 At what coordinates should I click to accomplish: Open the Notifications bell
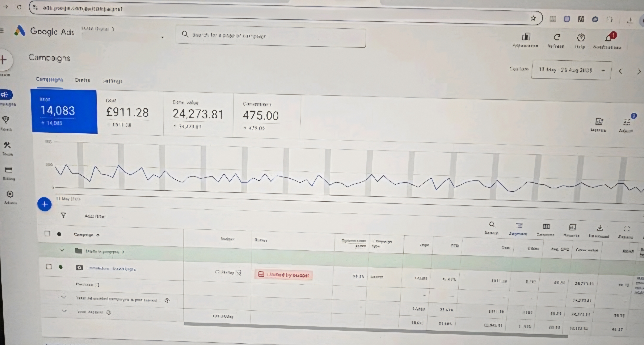[x=608, y=39]
